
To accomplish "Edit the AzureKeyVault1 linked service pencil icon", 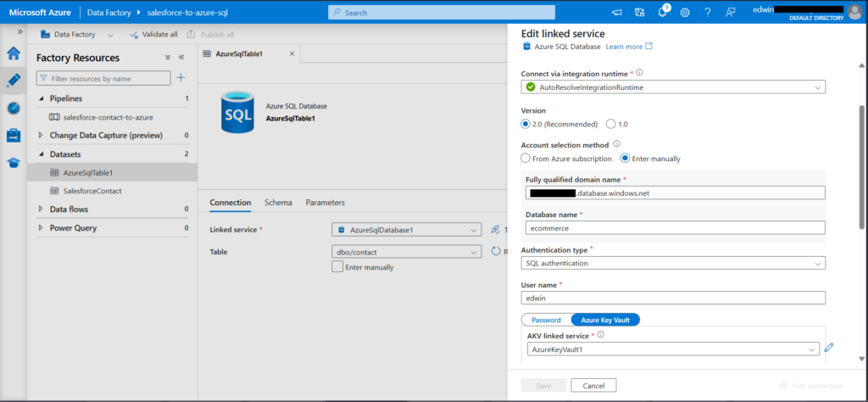I will (x=829, y=348).
